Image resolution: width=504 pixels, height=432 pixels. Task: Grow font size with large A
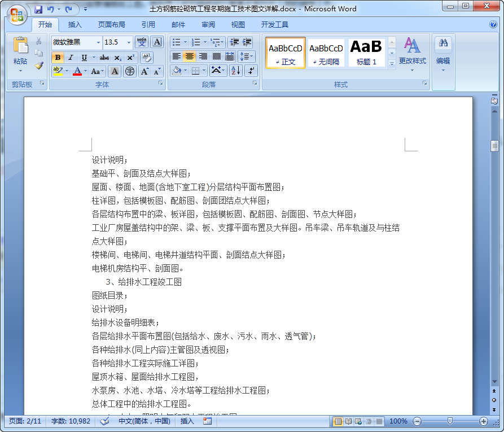(x=144, y=71)
